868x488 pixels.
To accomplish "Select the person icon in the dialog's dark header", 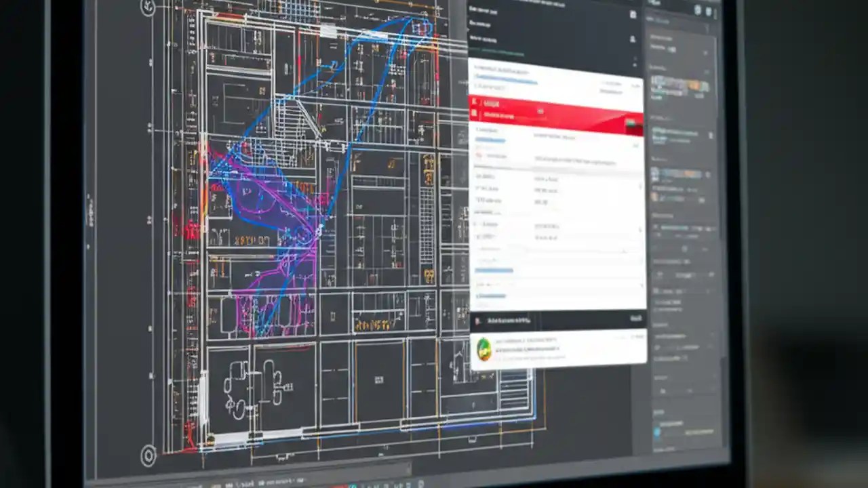I will tap(633, 38).
